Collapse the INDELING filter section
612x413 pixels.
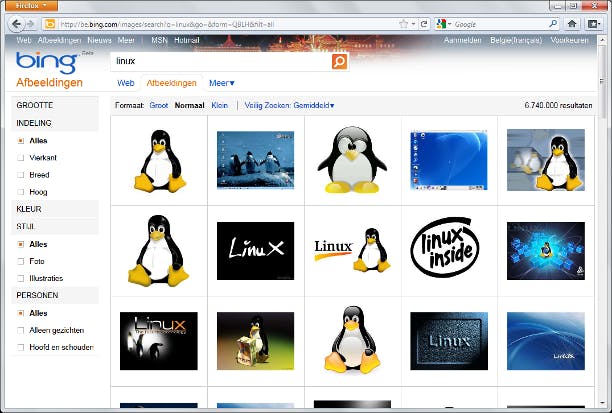[55, 123]
